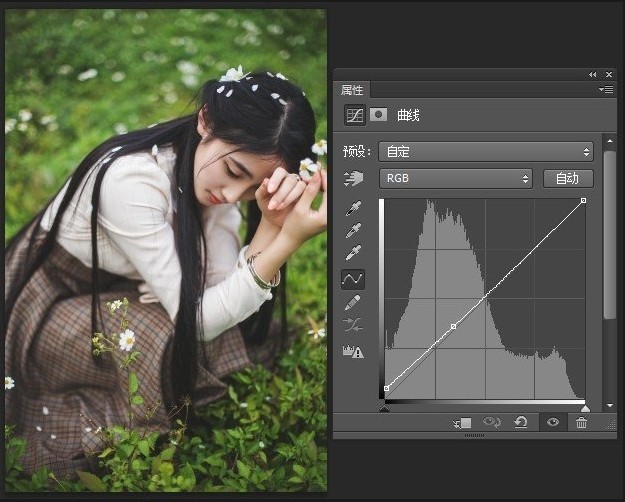Viewport: 625px width, 502px height.
Task: Click the 自动 auto button
Action: [x=567, y=179]
